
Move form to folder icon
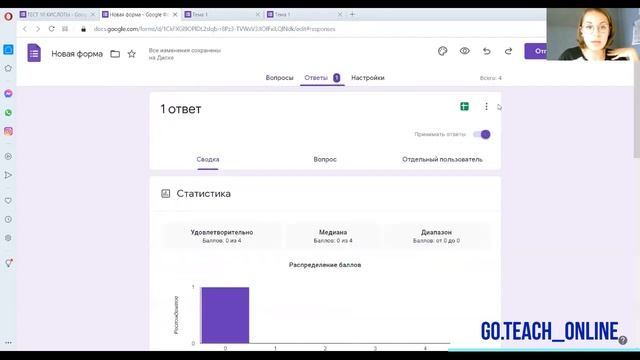click(x=115, y=54)
